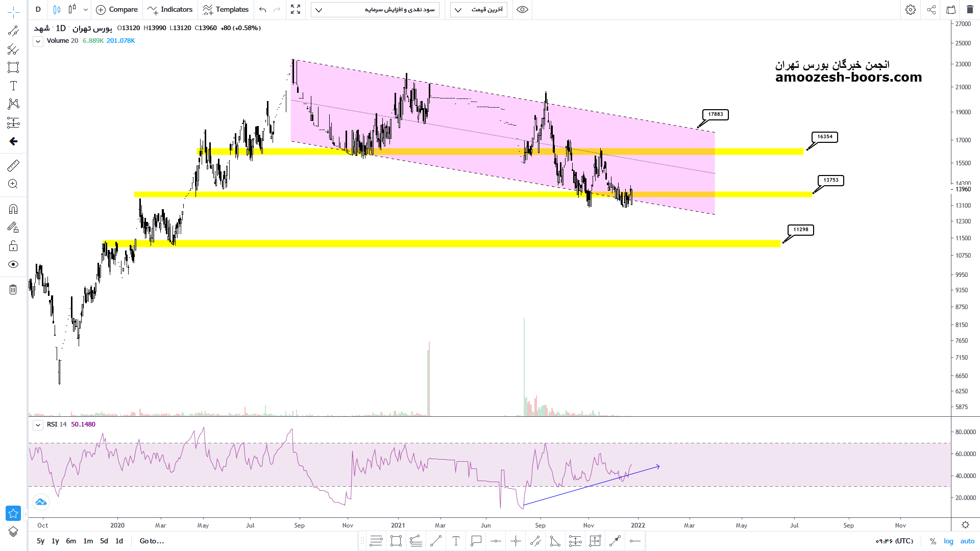Select the ruler measure tool
Viewport: 980px width, 551px height.
point(13,165)
